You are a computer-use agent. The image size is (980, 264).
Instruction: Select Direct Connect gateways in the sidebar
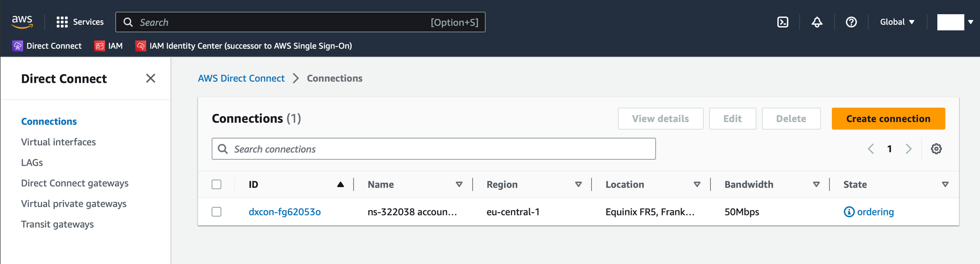75,183
